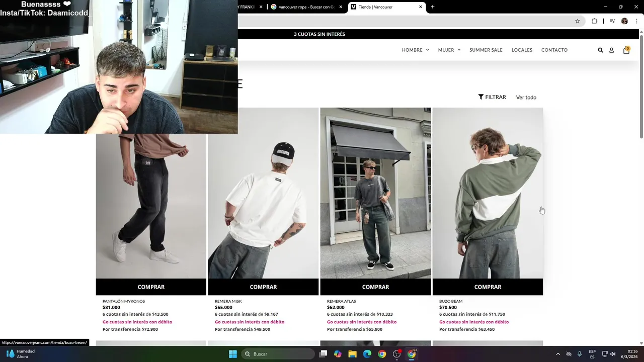Click the $81.000 price text
This screenshot has height=362, width=644.
coord(111,308)
